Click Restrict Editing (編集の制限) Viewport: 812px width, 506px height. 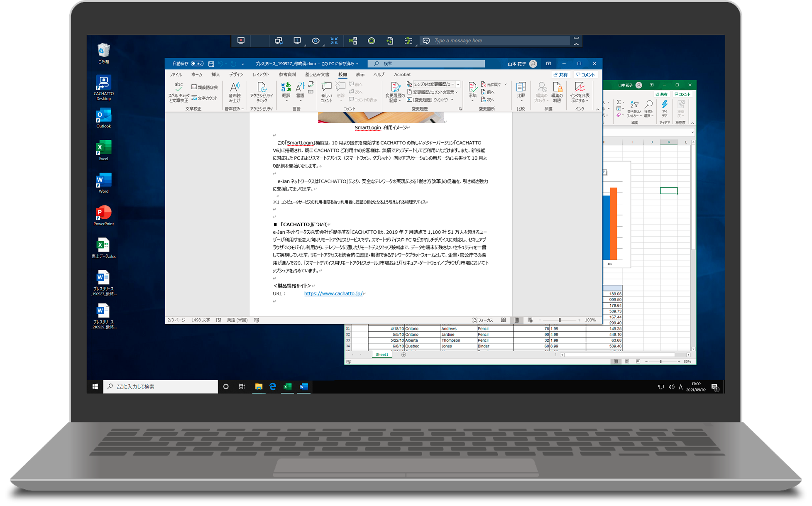point(557,92)
